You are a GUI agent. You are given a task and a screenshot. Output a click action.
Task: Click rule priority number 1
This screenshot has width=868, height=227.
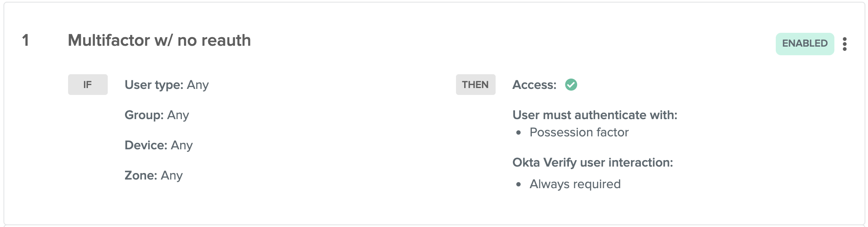click(x=25, y=41)
